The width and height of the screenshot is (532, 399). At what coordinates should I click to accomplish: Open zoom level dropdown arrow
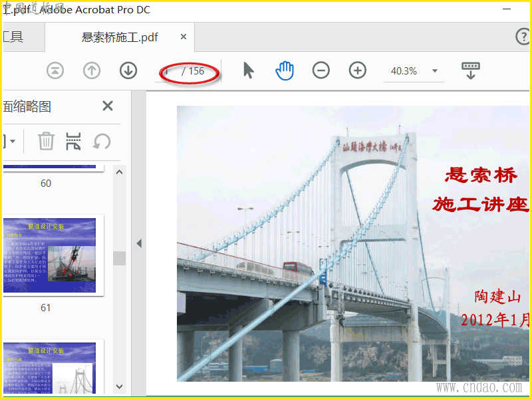click(x=435, y=71)
